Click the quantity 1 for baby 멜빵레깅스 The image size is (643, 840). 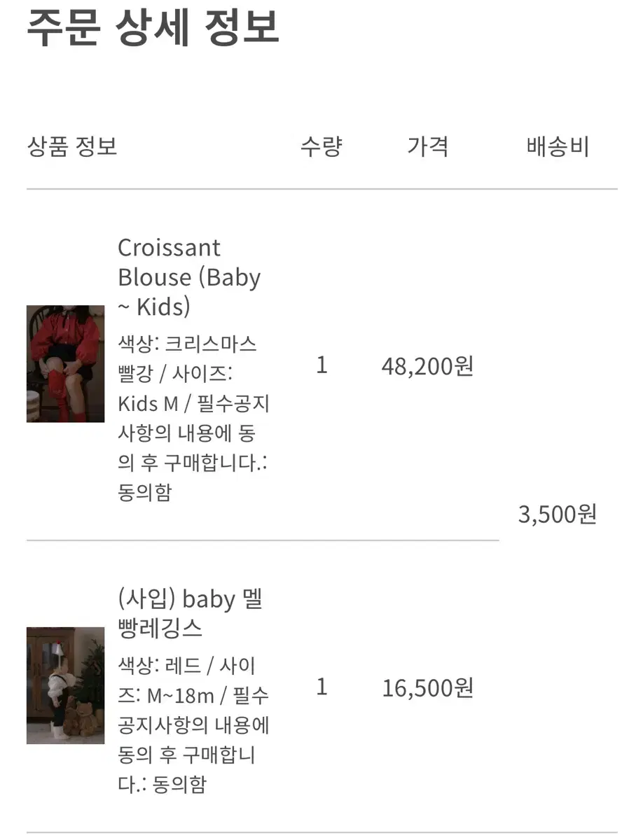321,687
